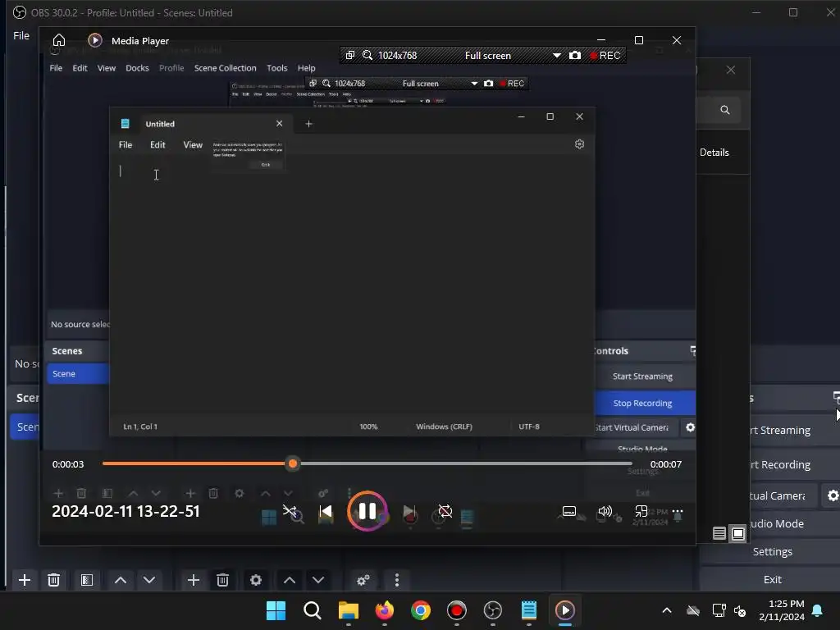Screen dimensions: 840x630
Task: Show hidden system tray icons
Action: tap(667, 610)
